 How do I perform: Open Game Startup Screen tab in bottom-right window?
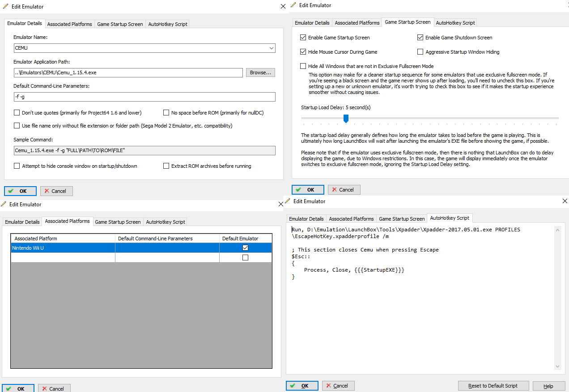pyautogui.click(x=402, y=219)
